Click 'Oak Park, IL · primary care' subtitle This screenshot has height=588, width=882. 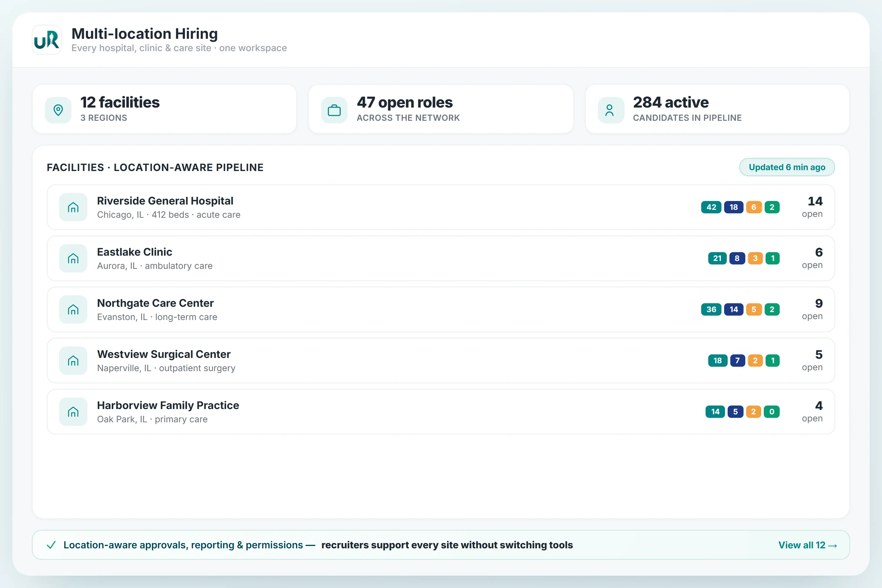(x=152, y=419)
